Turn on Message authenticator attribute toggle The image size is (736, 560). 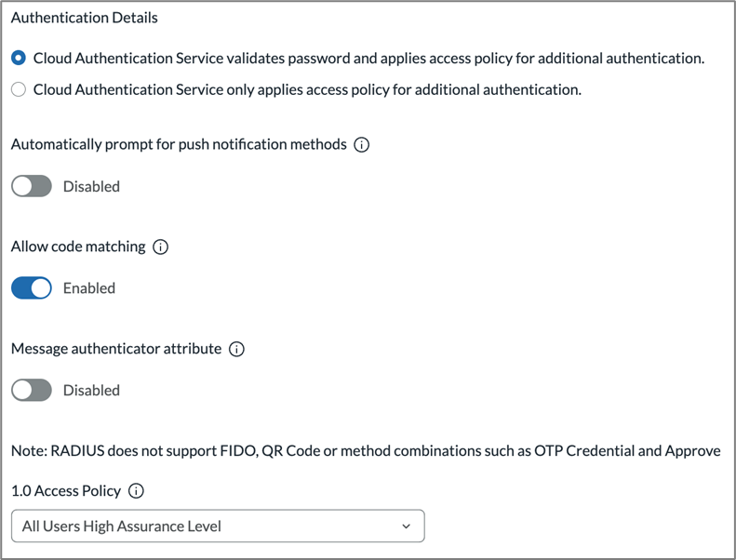32,391
